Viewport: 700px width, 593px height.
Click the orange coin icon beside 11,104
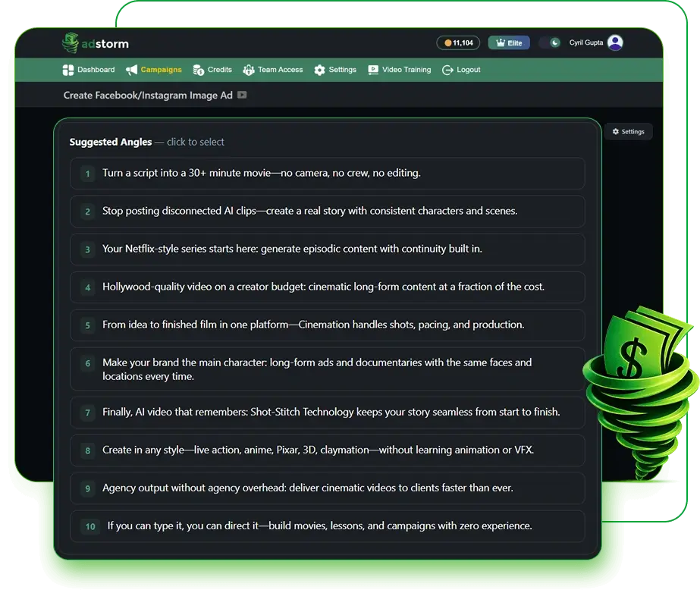coord(447,43)
